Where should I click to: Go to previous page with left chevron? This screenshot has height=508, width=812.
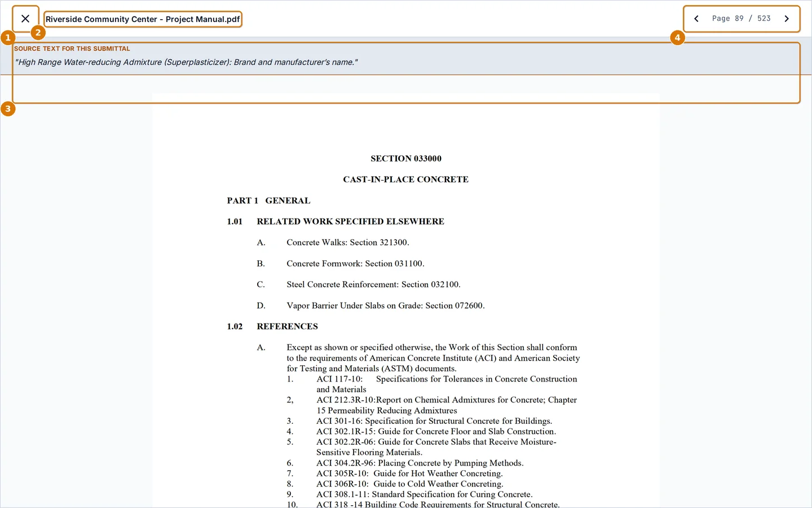pyautogui.click(x=696, y=19)
